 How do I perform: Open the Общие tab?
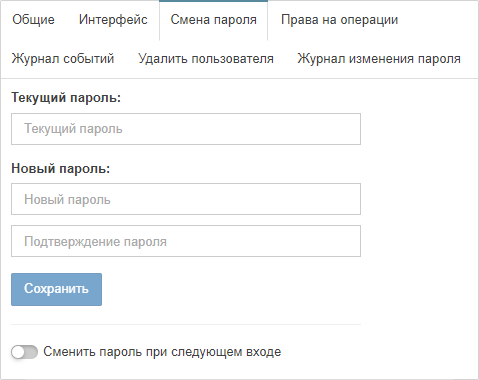pos(33,20)
